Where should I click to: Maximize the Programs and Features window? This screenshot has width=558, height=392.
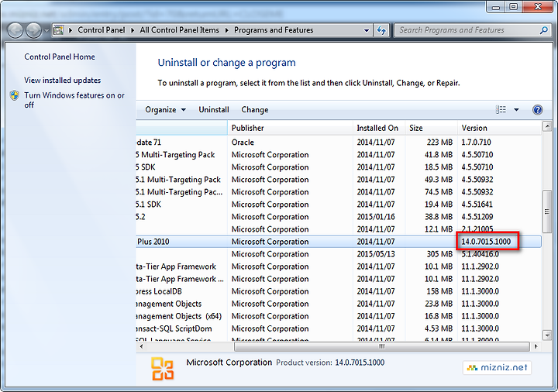pos(513,7)
